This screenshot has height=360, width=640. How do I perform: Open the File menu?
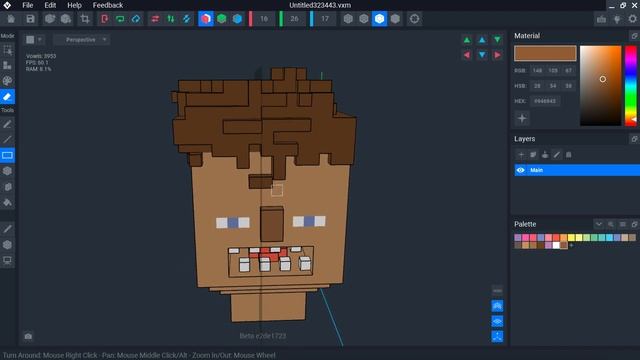pyautogui.click(x=27, y=5)
